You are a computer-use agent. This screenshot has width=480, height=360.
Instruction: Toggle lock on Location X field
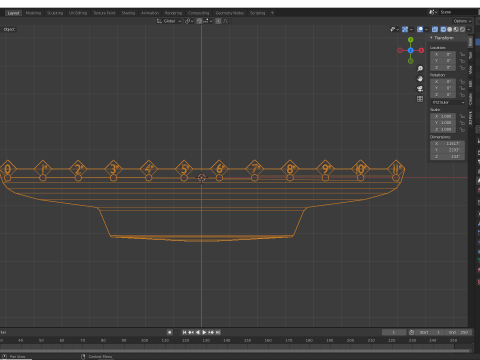(x=462, y=54)
